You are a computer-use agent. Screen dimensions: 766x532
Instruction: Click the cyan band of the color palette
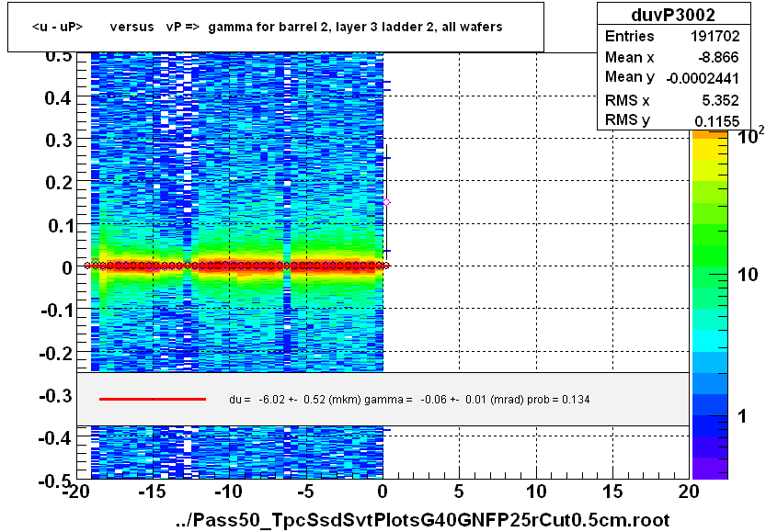[710, 341]
